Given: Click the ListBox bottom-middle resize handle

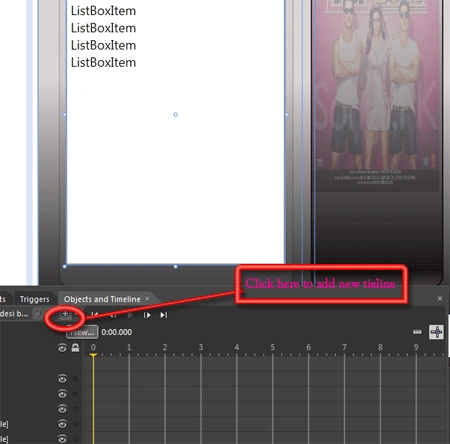Looking at the screenshot, I should coord(176,267).
